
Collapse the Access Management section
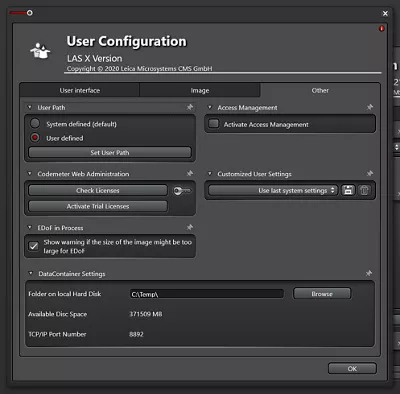[210, 108]
